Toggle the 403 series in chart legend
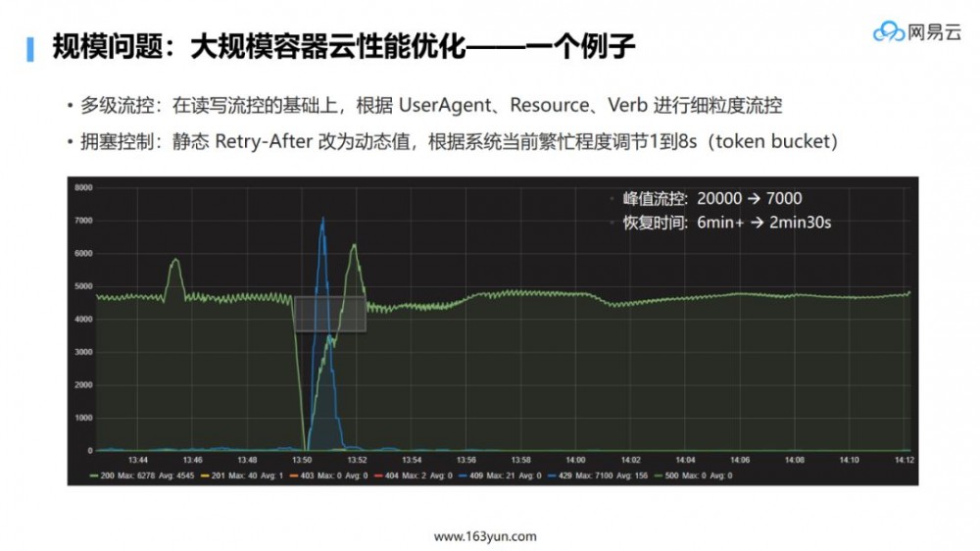 328,476
